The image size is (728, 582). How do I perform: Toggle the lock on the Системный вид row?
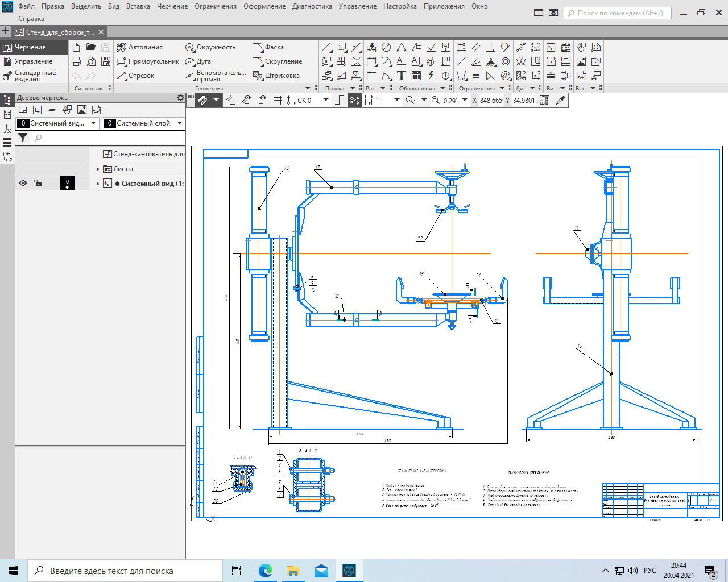click(x=38, y=183)
